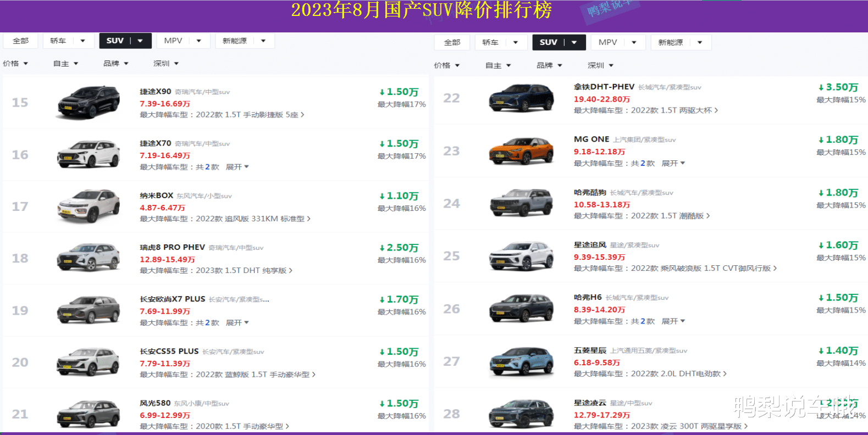Click the 风光580 model name
Screen dimensions: 868x435
(x=155, y=403)
